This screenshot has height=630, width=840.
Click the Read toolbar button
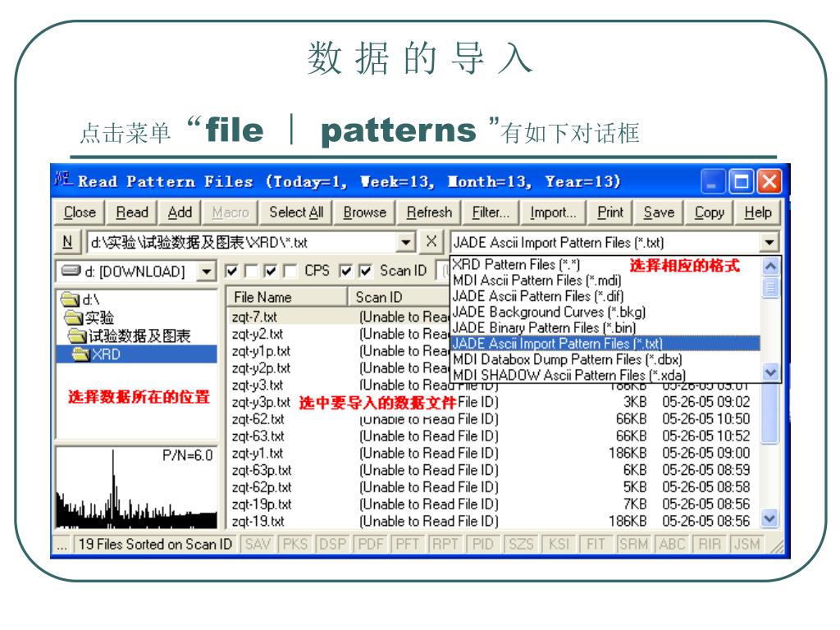[x=132, y=212]
